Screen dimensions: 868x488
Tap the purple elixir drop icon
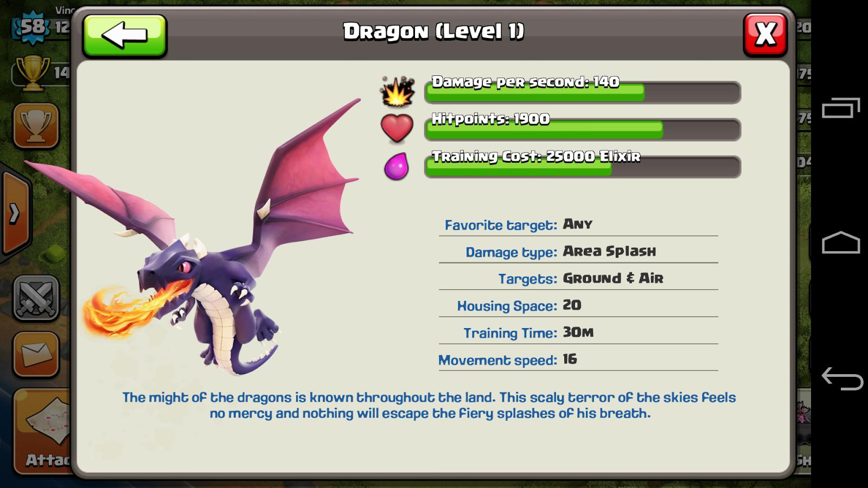[397, 166]
